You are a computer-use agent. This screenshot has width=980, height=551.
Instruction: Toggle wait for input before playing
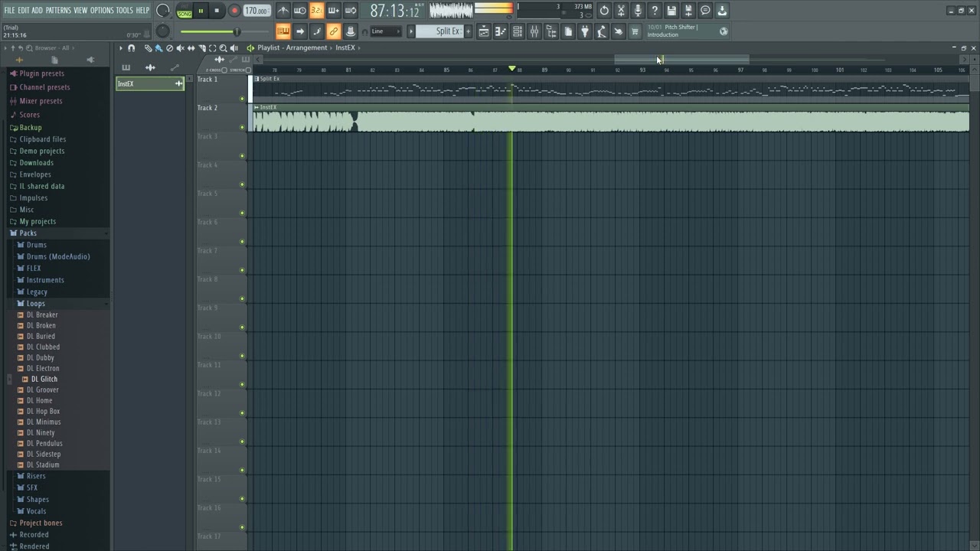[299, 11]
